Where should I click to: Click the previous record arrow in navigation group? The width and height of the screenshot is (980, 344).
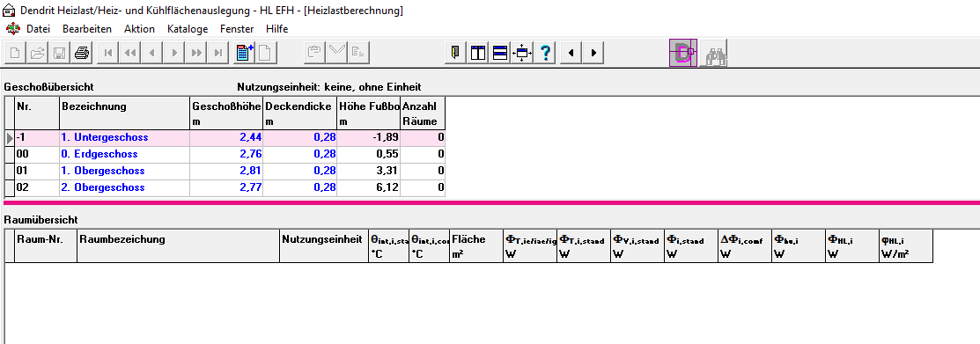151,53
